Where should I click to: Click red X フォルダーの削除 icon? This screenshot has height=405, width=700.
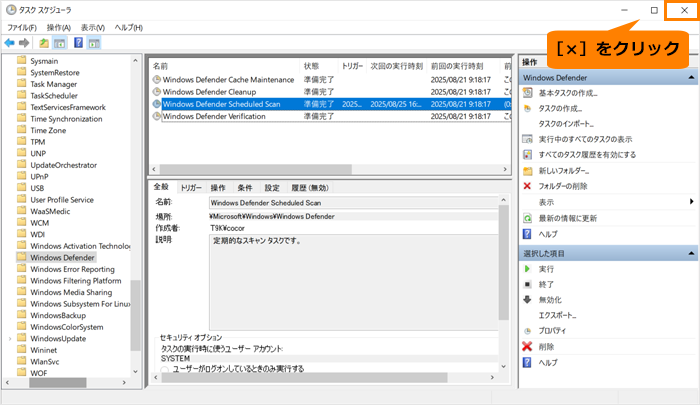click(x=527, y=186)
